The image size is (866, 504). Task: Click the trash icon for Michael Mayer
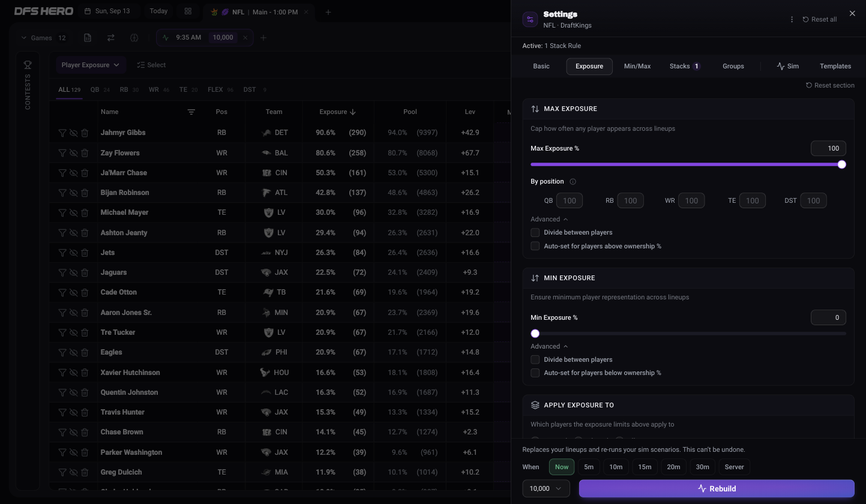point(85,212)
